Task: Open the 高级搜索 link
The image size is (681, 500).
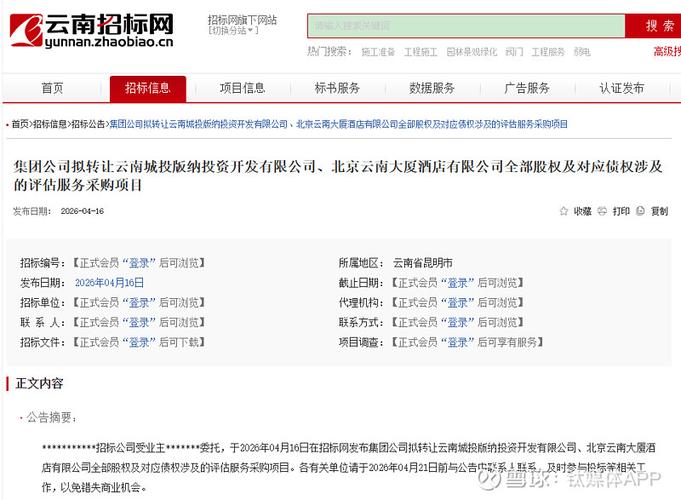Action: [667, 51]
